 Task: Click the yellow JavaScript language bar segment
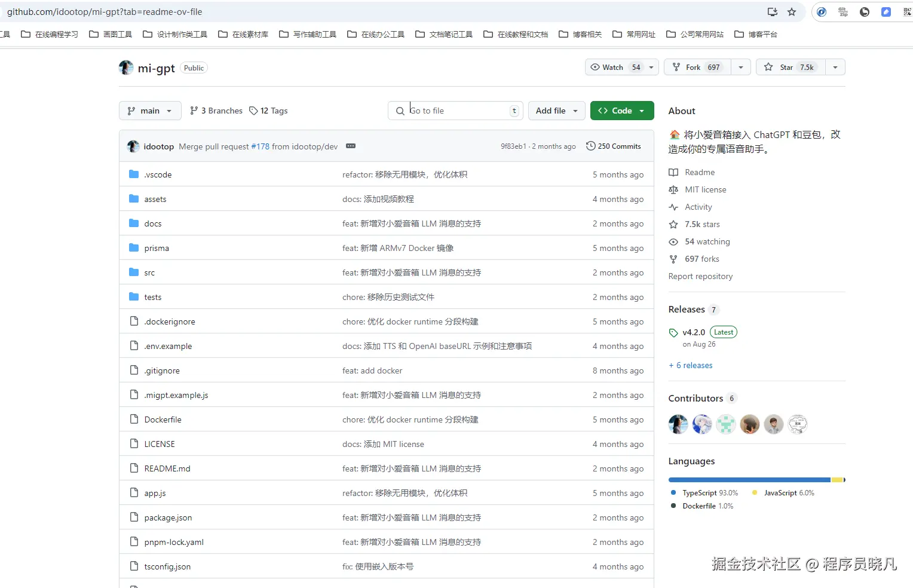point(837,480)
